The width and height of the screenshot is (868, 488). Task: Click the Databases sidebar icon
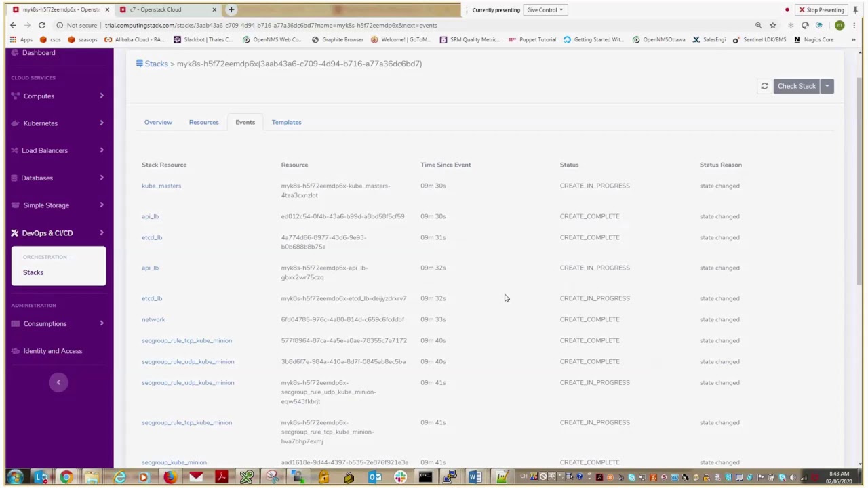14,178
